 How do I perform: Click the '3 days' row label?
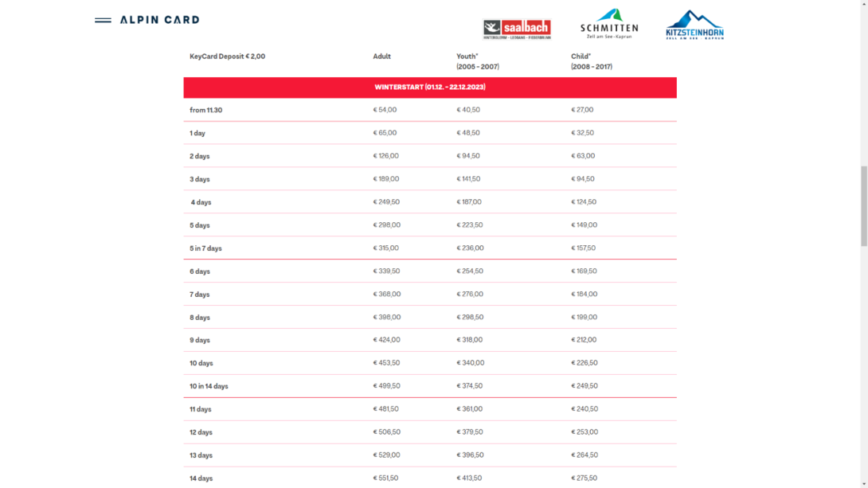click(200, 179)
